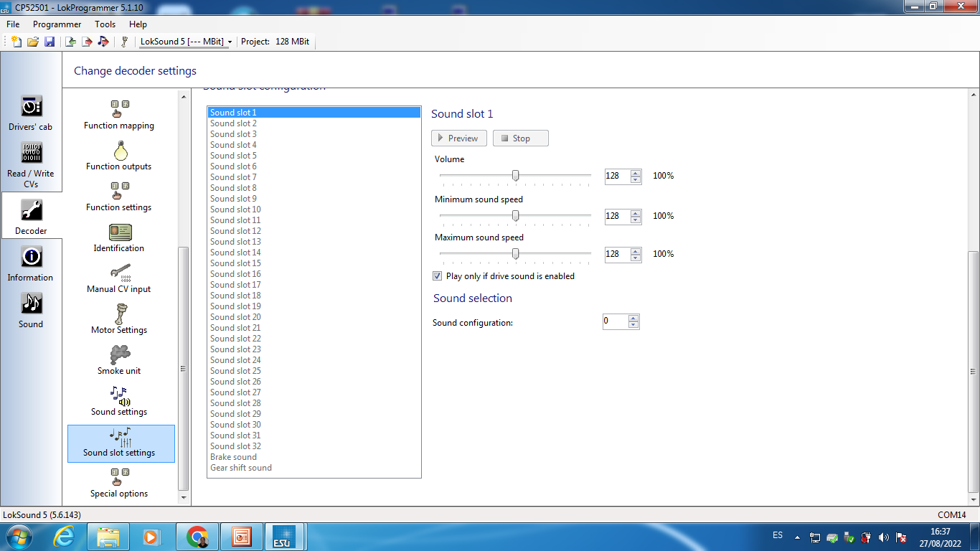Image resolution: width=980 pixels, height=551 pixels.
Task: Select Brake sound in the list
Action: (x=314, y=457)
